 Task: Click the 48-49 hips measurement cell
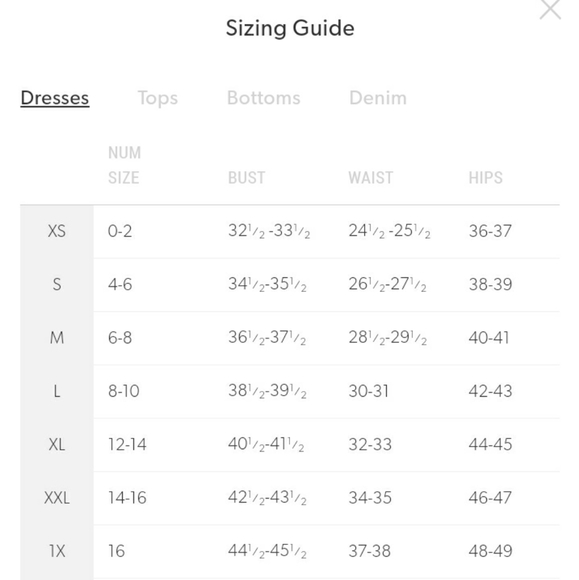(x=490, y=551)
